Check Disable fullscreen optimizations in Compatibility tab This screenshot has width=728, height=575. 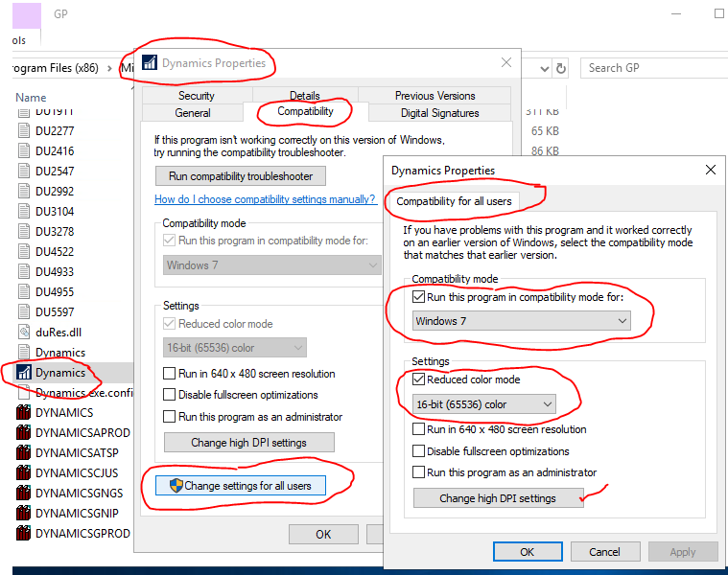click(169, 395)
